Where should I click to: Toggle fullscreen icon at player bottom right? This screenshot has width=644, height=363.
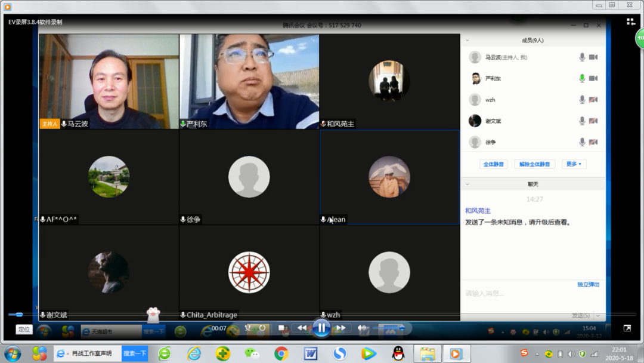(627, 328)
